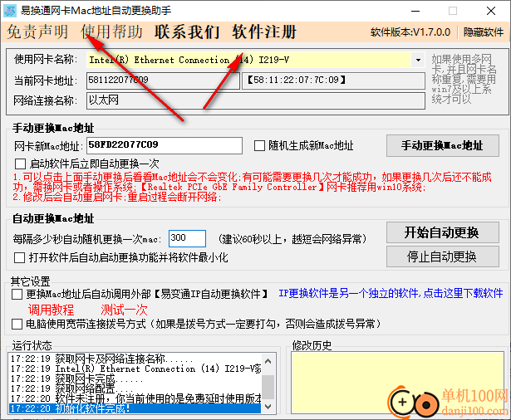
Task: Enable 随机生成新Mac地址 checkbox
Action: click(259, 145)
